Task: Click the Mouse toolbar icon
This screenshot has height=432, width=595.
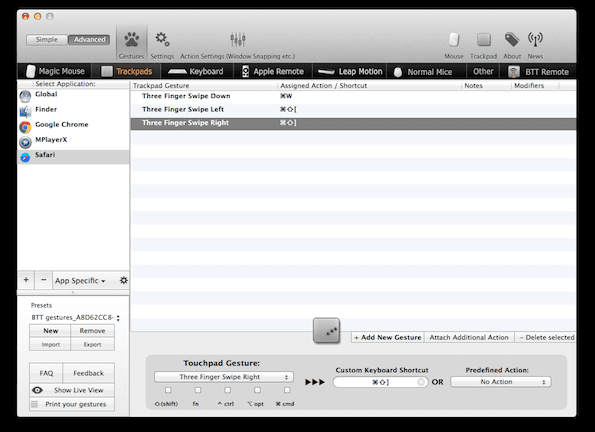Action: point(454,39)
